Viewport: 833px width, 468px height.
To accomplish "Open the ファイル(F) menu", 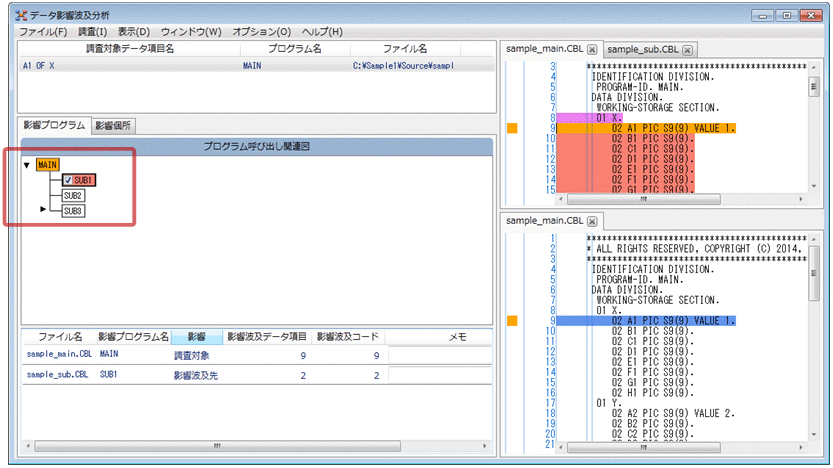I will point(43,32).
